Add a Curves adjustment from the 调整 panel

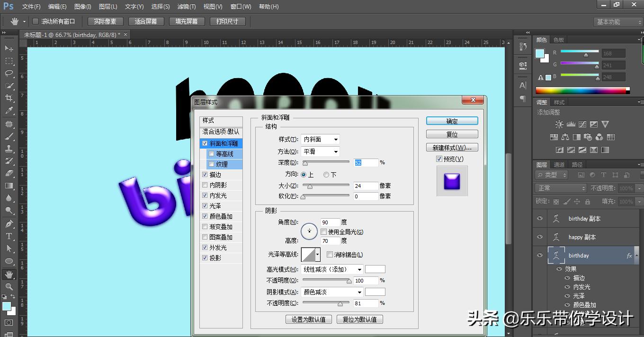[582, 124]
